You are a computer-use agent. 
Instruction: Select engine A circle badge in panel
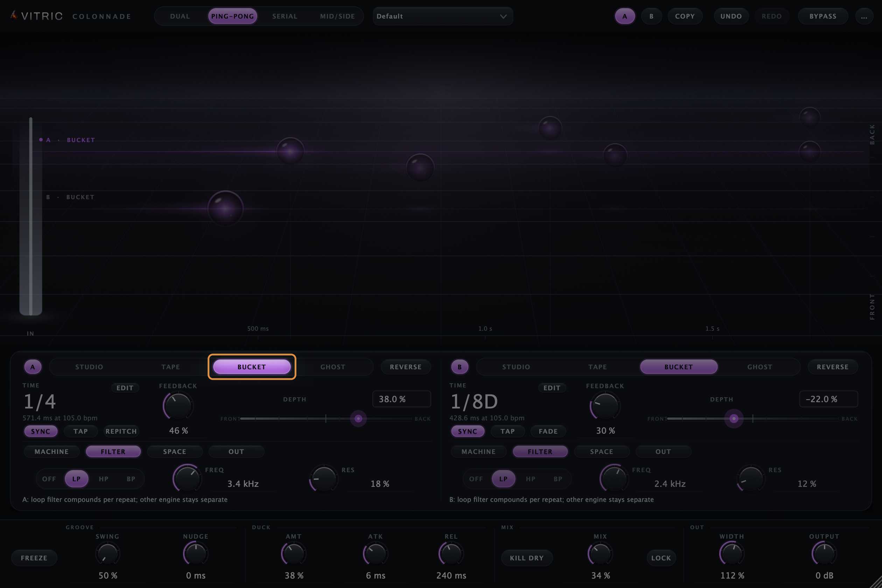33,367
